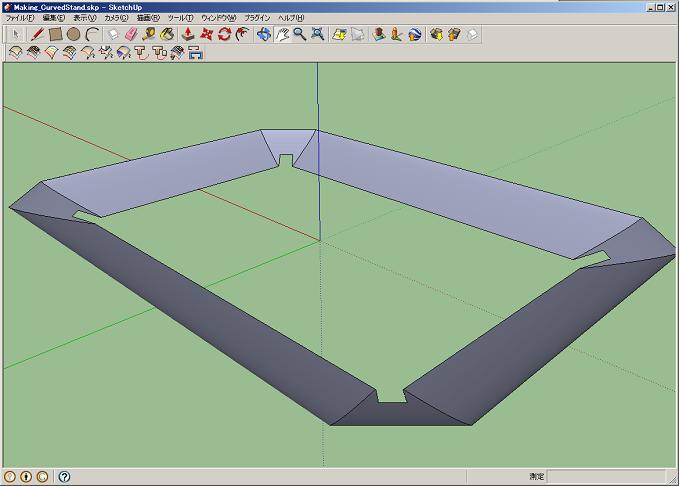This screenshot has width=679, height=486.
Task: Select the Rotate tool
Action: (x=224, y=34)
